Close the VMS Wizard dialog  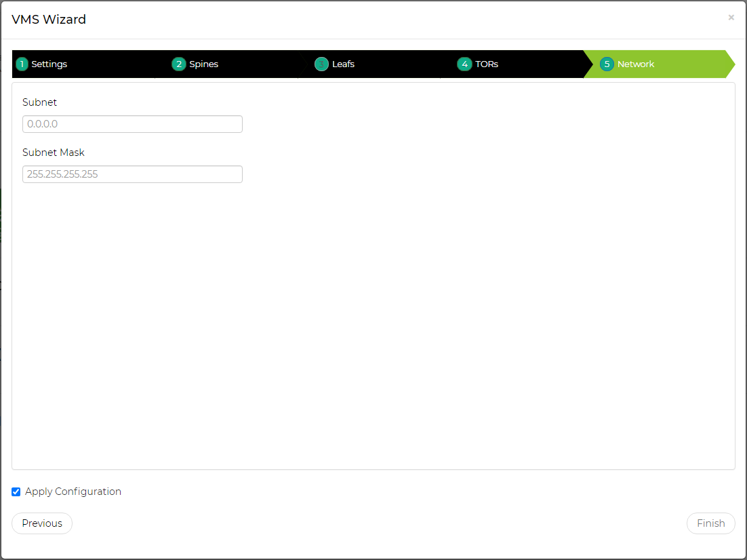[x=731, y=18]
